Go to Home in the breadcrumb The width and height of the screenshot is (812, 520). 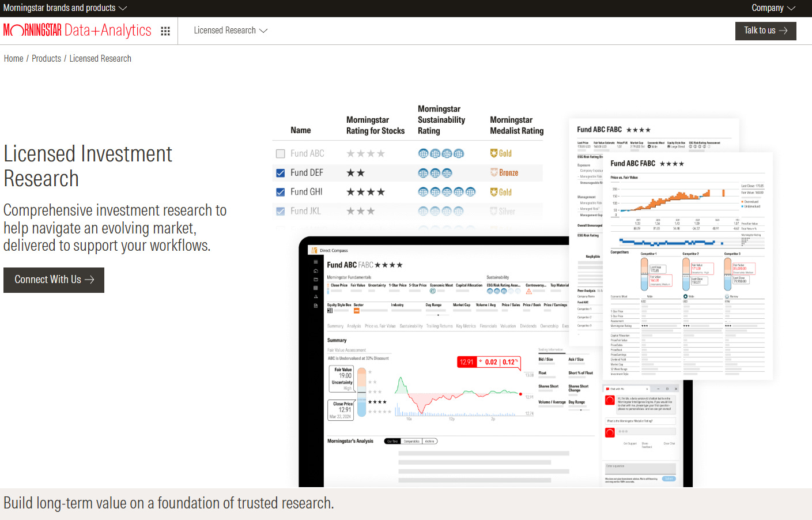(x=14, y=59)
